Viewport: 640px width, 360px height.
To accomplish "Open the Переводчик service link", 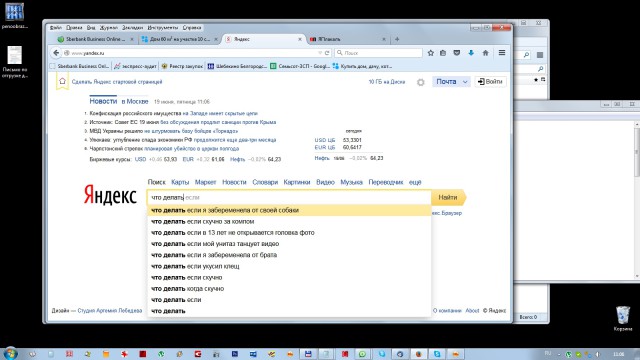I will coord(386,182).
